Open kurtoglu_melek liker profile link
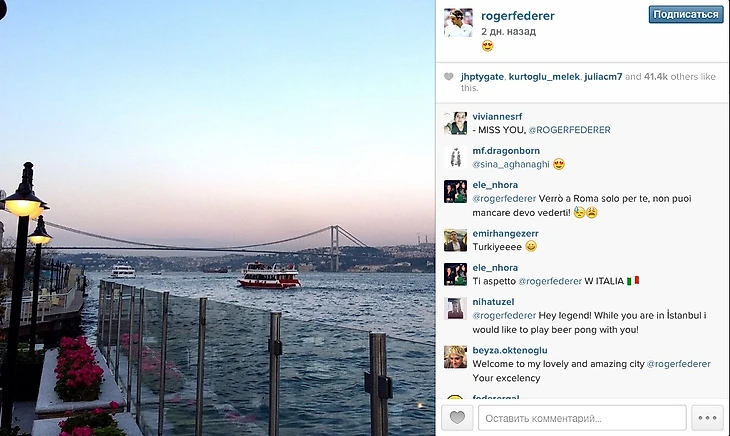 pyautogui.click(x=544, y=77)
